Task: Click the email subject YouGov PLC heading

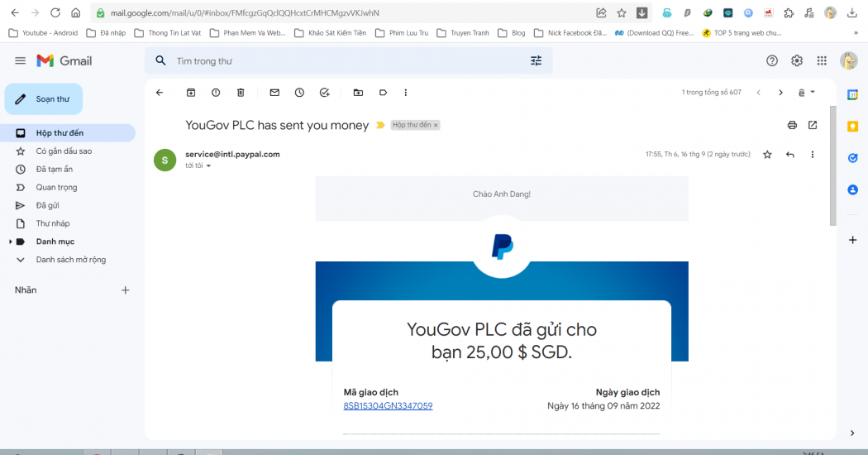Action: tap(277, 125)
